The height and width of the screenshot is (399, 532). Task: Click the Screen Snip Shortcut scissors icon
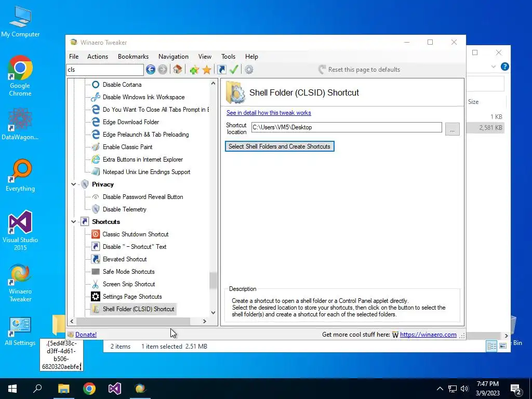click(96, 284)
